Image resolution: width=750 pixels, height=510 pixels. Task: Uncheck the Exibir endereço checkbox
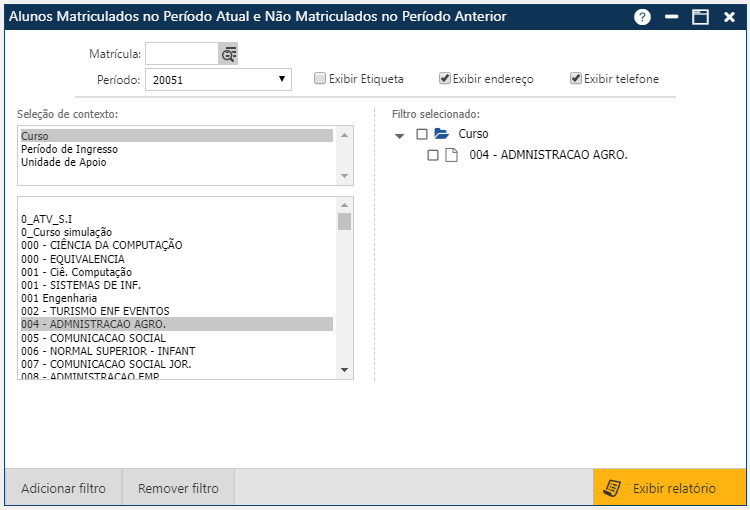pos(445,78)
